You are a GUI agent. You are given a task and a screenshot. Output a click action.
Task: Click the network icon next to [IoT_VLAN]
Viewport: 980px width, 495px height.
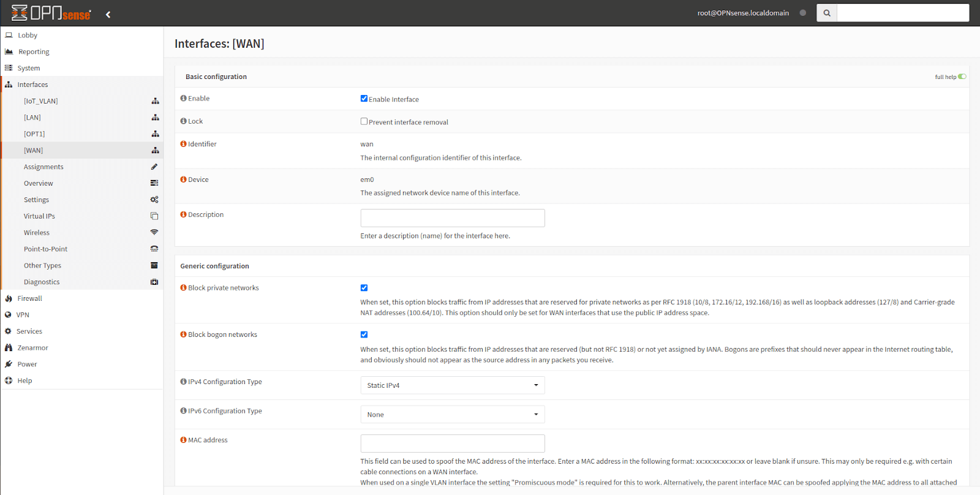[x=155, y=101]
